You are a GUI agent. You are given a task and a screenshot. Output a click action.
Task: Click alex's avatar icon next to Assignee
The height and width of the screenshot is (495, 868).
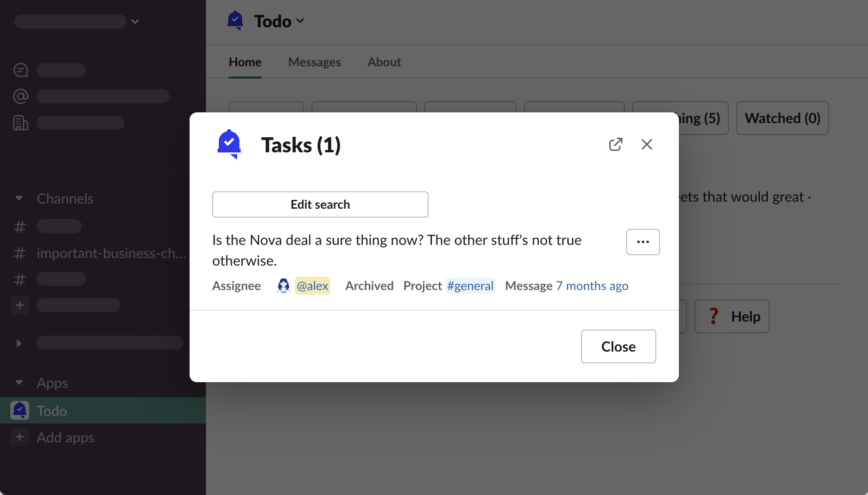point(283,286)
